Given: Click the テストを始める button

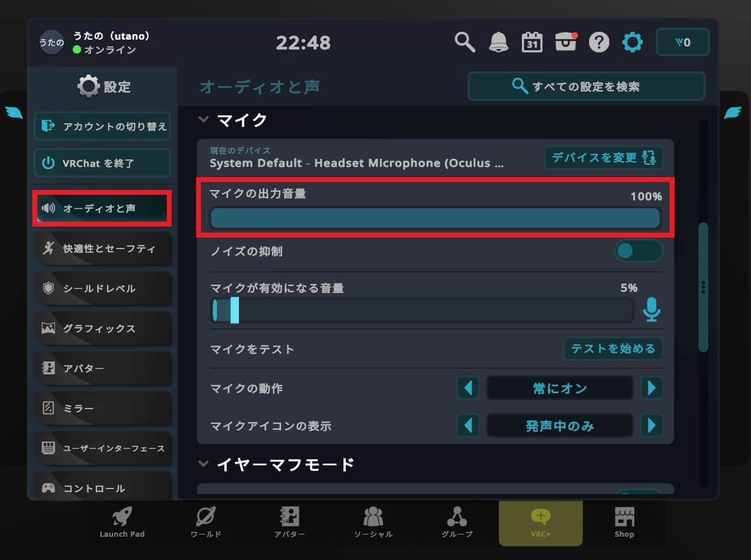Looking at the screenshot, I should (x=613, y=349).
